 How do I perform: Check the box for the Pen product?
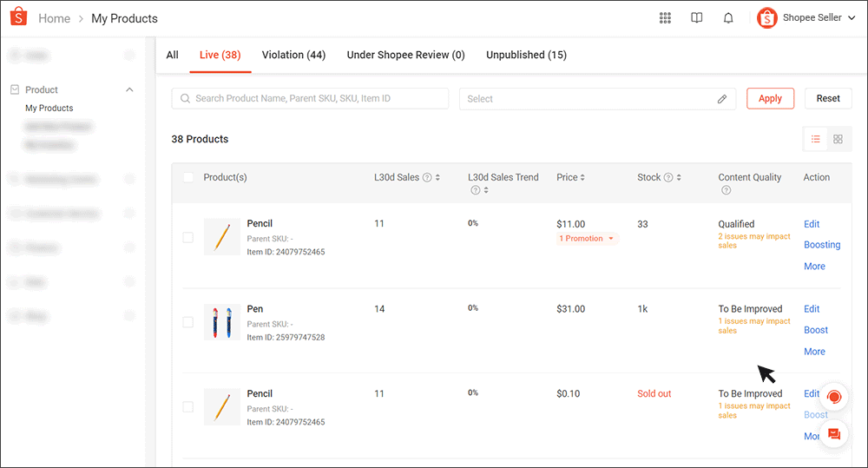coord(188,322)
